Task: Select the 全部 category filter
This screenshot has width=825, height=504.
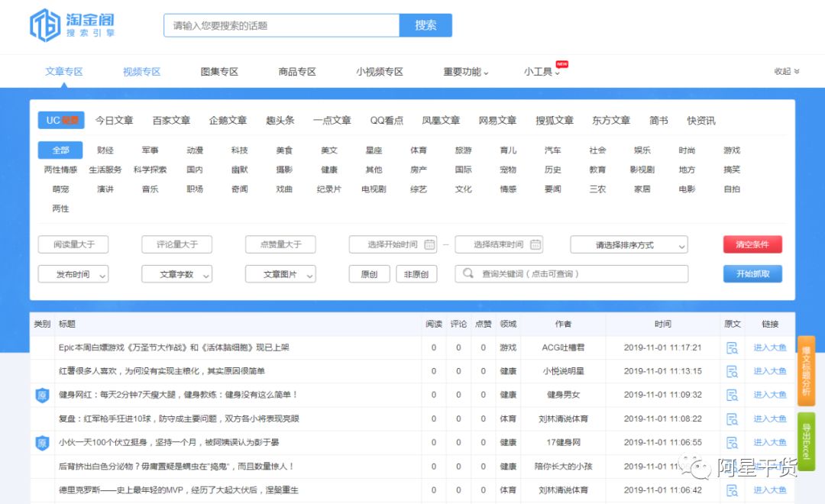Action: 60,150
